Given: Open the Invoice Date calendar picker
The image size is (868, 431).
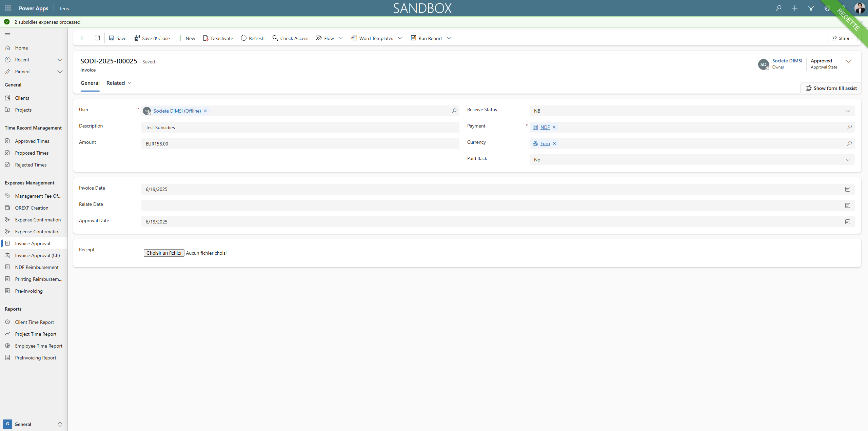Looking at the screenshot, I should point(847,189).
